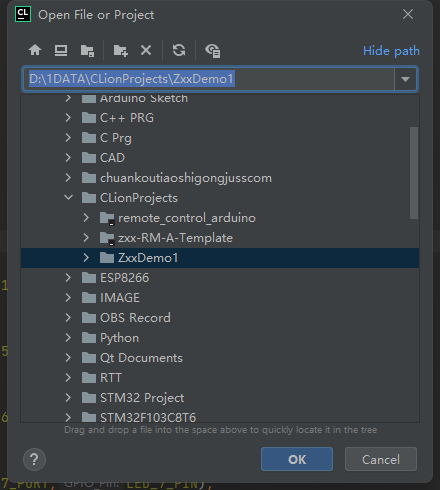Expand the Qt Documents chevron
Image resolution: width=440 pixels, height=490 pixels.
coord(68,358)
